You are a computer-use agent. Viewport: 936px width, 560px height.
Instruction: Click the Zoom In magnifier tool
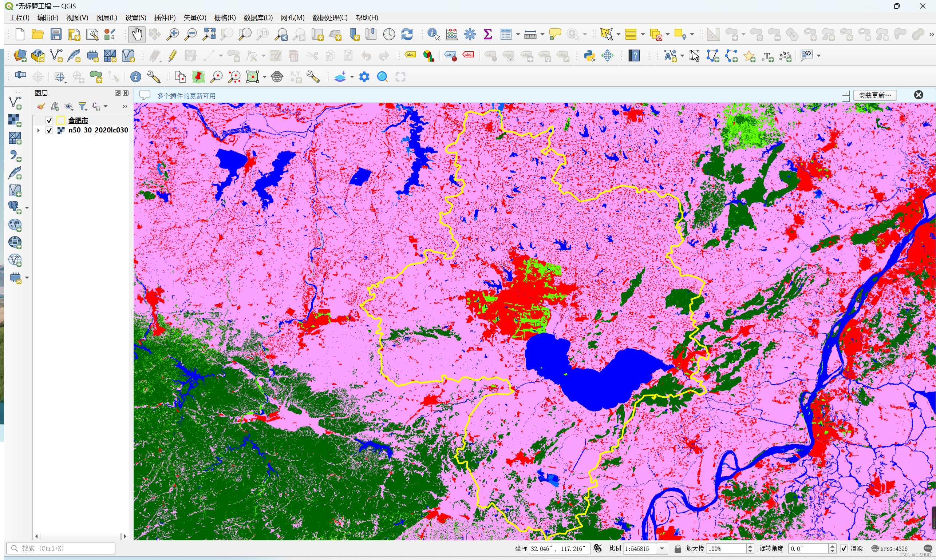coord(173,34)
